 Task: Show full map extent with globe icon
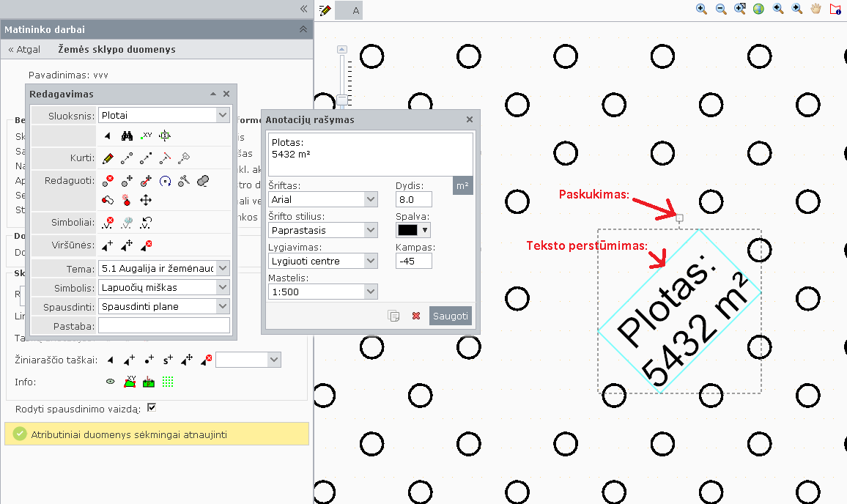pyautogui.click(x=759, y=9)
